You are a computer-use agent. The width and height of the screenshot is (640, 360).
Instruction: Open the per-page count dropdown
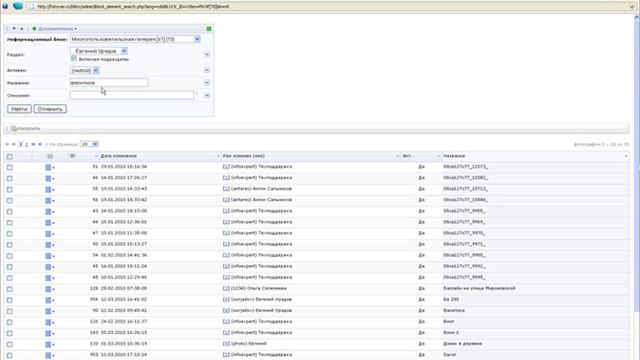pos(89,144)
